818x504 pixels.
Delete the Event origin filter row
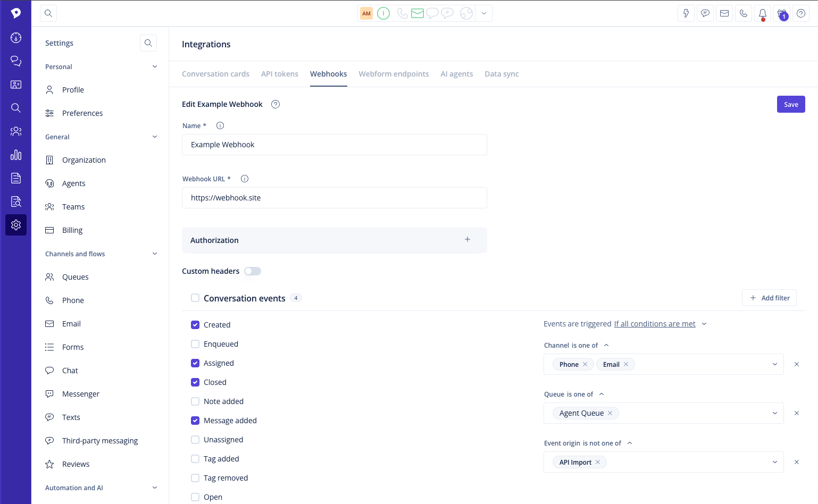pyautogui.click(x=796, y=462)
